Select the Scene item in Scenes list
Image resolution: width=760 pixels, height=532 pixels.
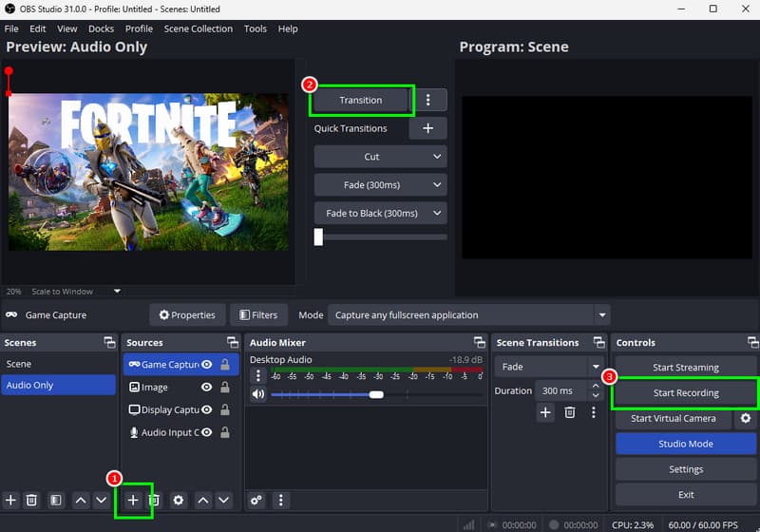coord(58,364)
